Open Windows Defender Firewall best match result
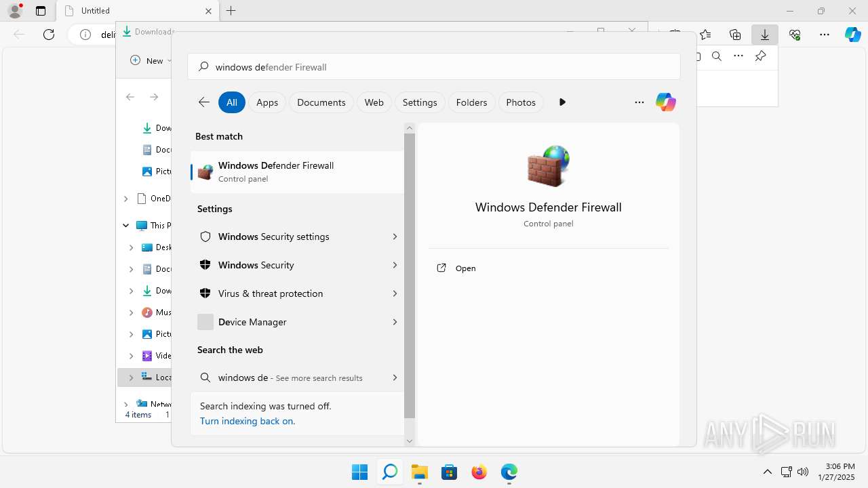The height and width of the screenshot is (488, 868). point(297,171)
